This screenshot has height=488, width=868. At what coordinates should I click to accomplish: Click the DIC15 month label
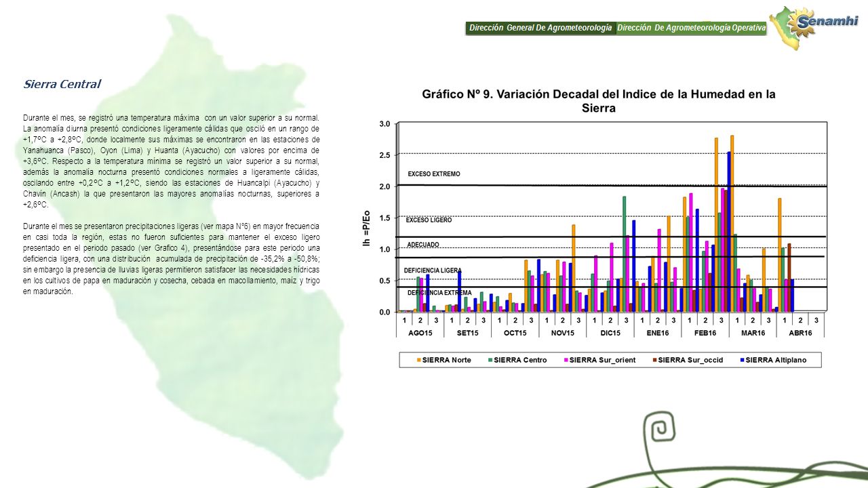(x=610, y=333)
